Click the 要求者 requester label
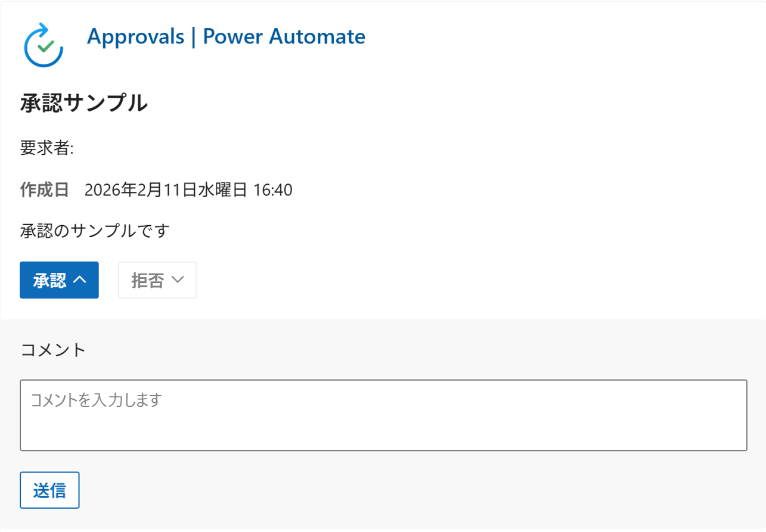The image size is (766, 532). click(46, 148)
